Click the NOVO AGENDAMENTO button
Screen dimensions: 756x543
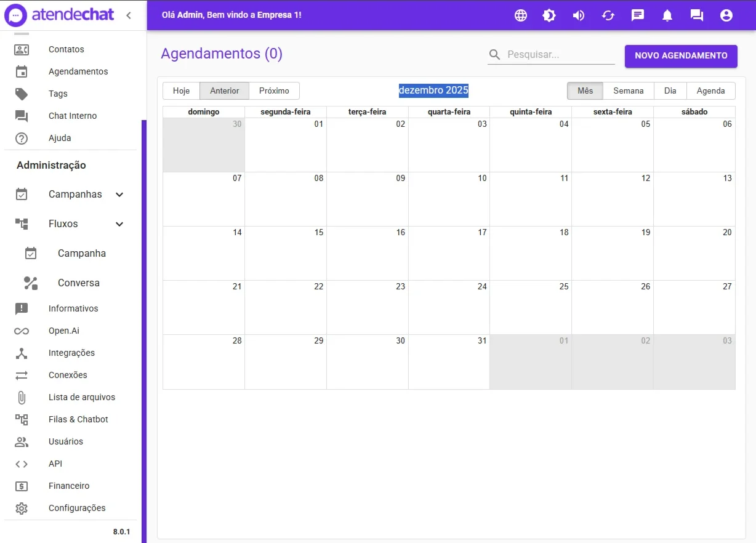coord(681,55)
